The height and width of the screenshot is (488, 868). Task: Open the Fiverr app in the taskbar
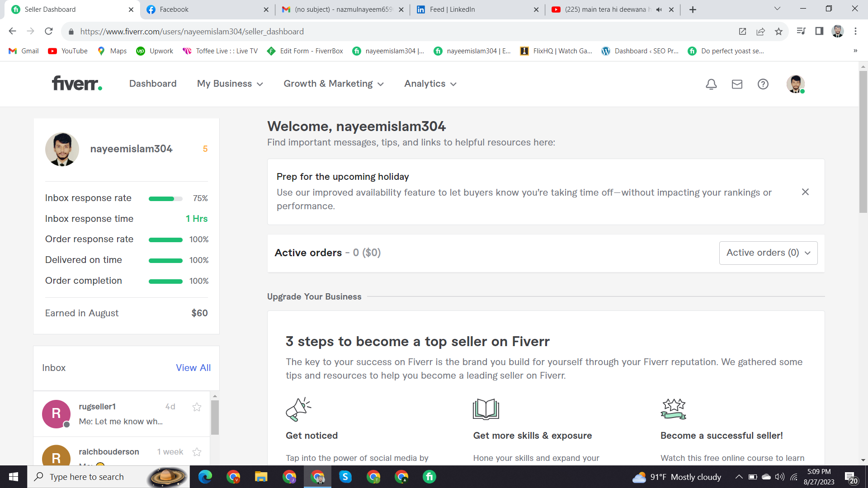click(429, 477)
